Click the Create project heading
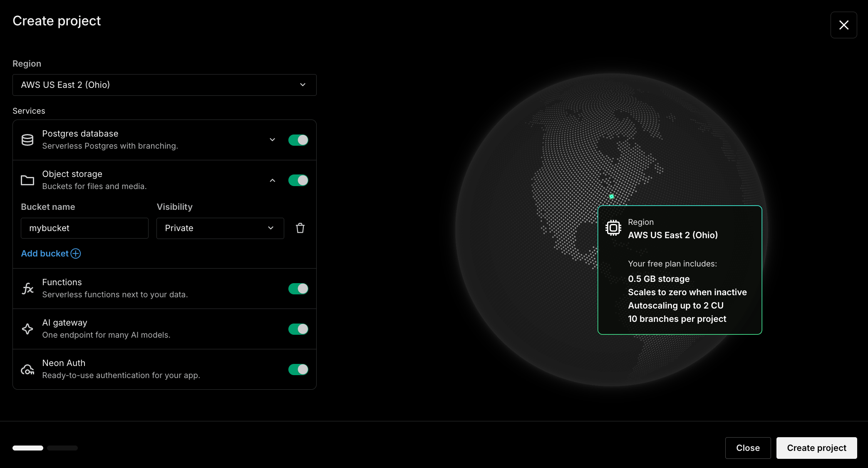 tap(57, 21)
